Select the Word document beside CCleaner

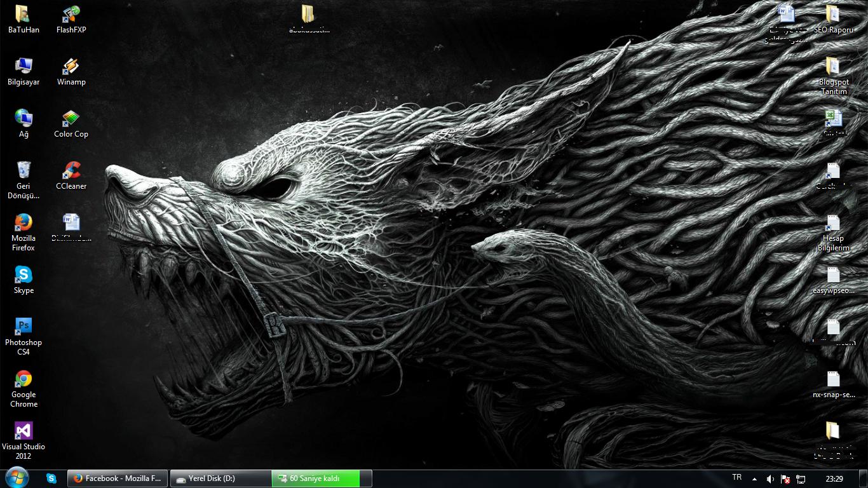(x=71, y=227)
